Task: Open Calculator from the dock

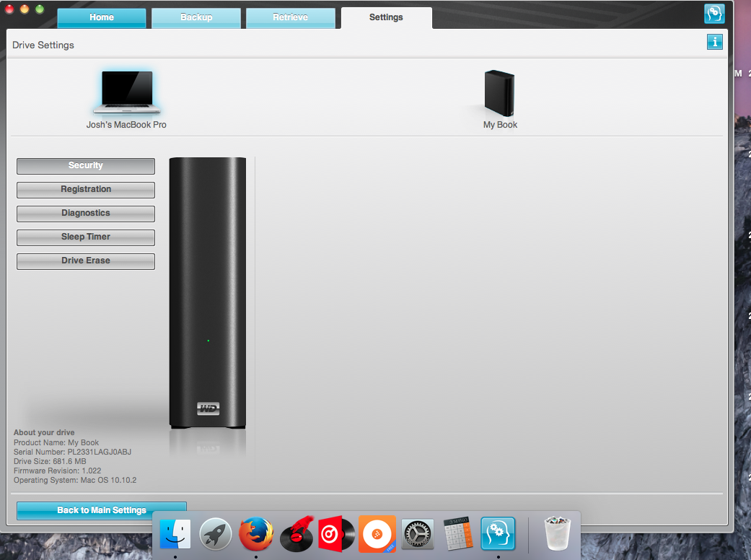Action: 458,533
